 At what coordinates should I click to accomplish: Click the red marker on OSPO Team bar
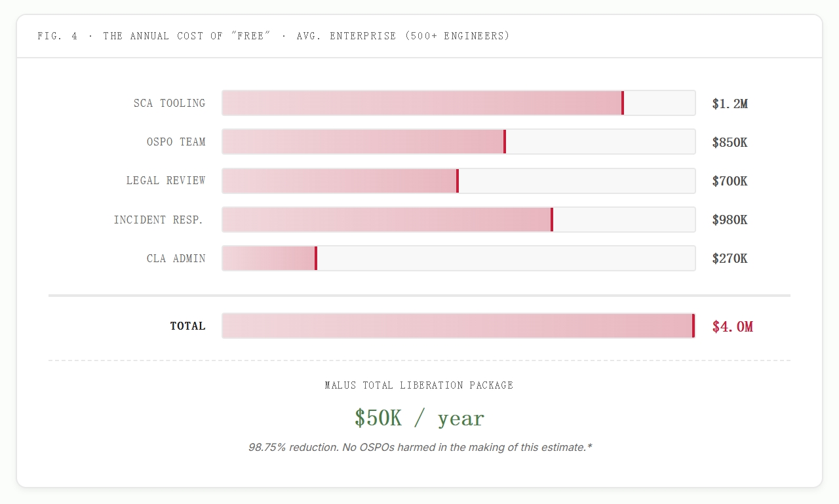coord(505,142)
